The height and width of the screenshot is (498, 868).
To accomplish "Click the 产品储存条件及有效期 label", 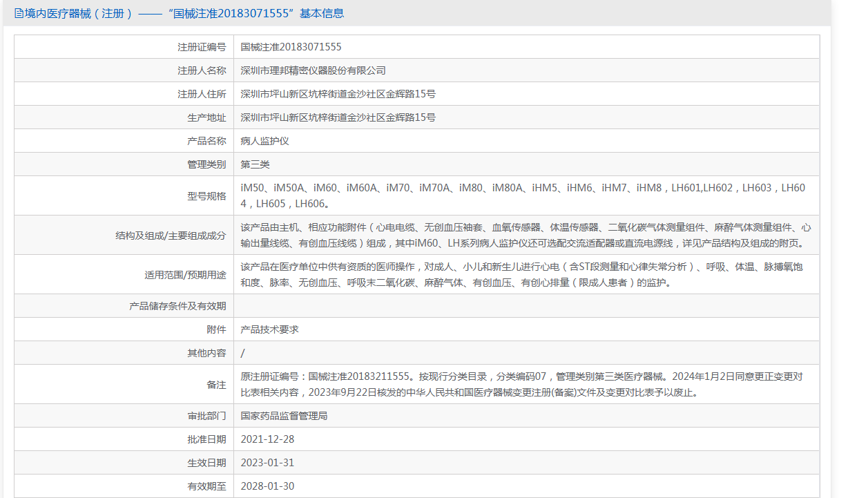I will click(x=177, y=306).
